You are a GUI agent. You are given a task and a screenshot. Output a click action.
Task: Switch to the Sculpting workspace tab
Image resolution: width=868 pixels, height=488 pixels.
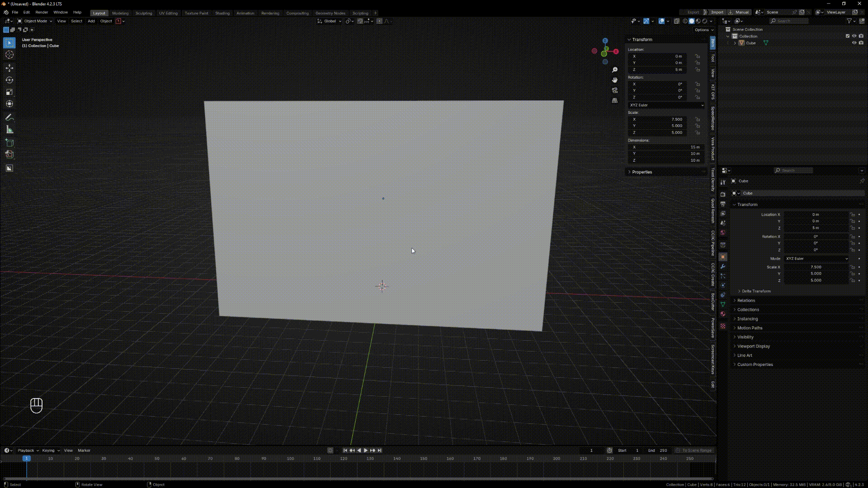[144, 13]
